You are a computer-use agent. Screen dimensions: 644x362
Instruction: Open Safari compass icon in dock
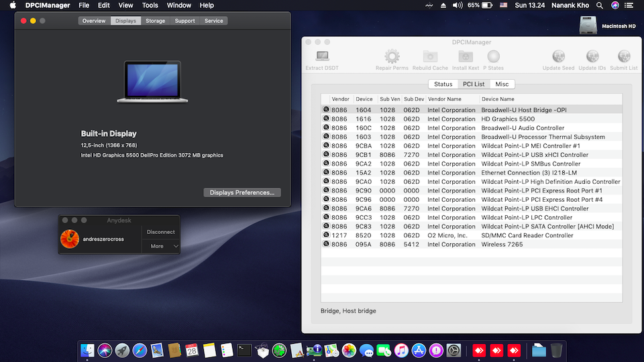tap(140, 351)
